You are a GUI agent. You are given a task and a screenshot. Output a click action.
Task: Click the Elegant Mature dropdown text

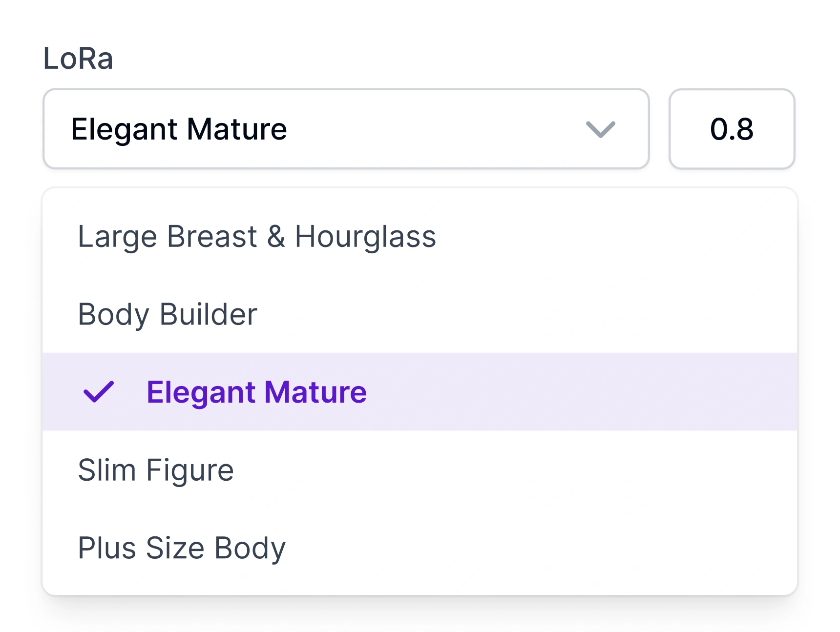179,128
